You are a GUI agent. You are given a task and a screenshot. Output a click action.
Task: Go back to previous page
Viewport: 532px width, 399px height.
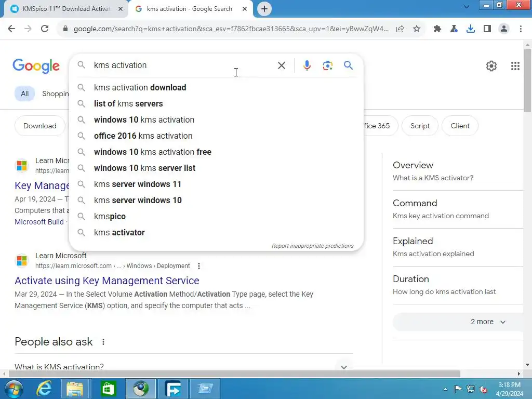pos(11,29)
